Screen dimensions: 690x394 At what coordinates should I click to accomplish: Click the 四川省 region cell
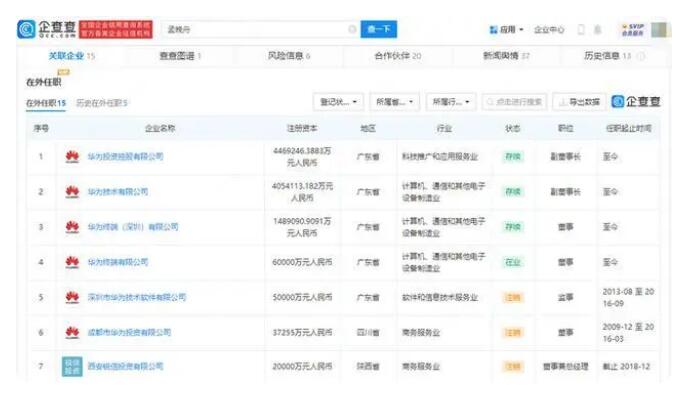coord(368,333)
